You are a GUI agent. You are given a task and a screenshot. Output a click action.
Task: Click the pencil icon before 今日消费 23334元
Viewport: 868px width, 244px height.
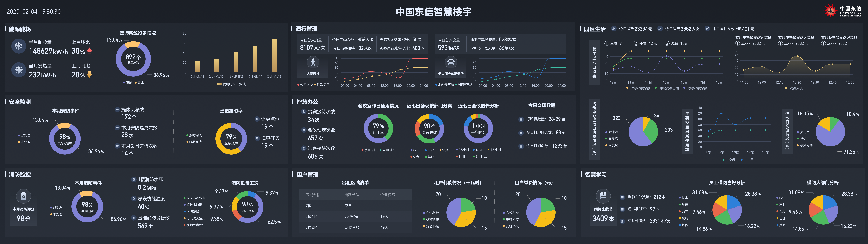point(614,29)
